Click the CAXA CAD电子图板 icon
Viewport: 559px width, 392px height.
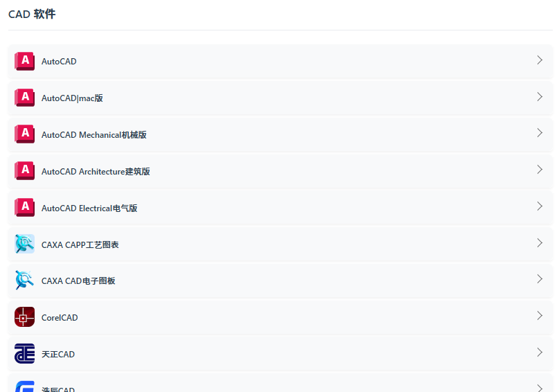tap(25, 280)
